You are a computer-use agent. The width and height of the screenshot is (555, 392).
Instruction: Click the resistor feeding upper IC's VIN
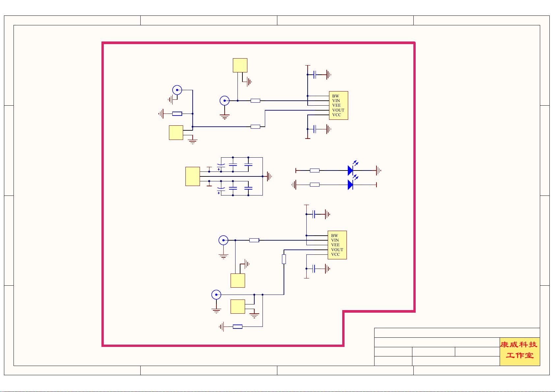click(255, 101)
